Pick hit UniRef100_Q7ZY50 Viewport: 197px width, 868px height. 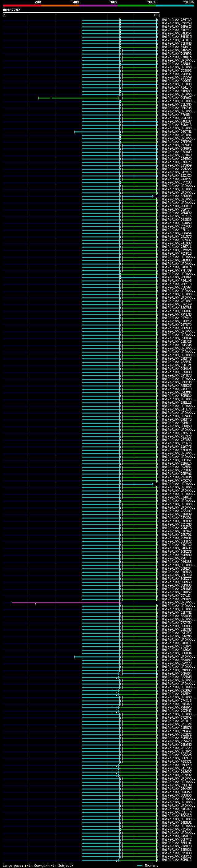tap(177, 623)
